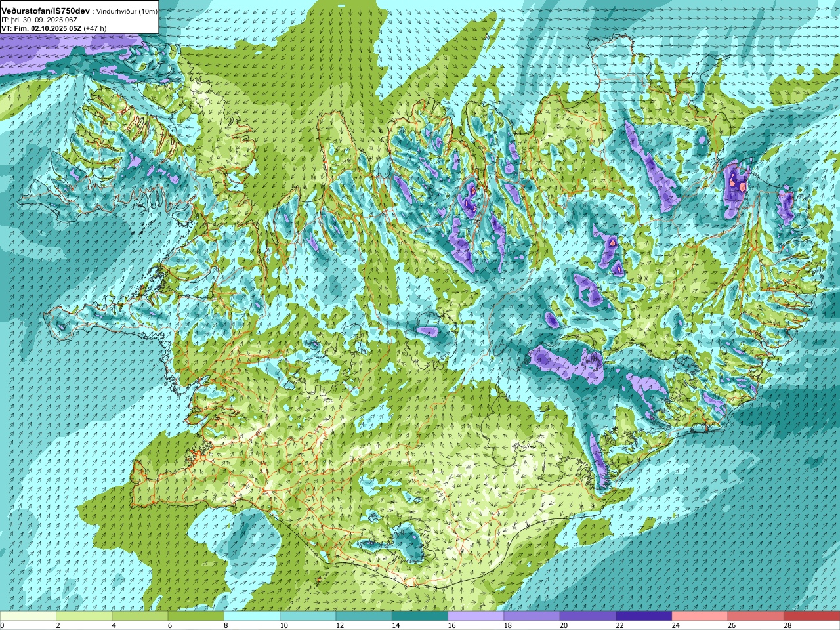
Task: Choose the 12–14 medium teal legend swatch
Action: click(x=364, y=616)
